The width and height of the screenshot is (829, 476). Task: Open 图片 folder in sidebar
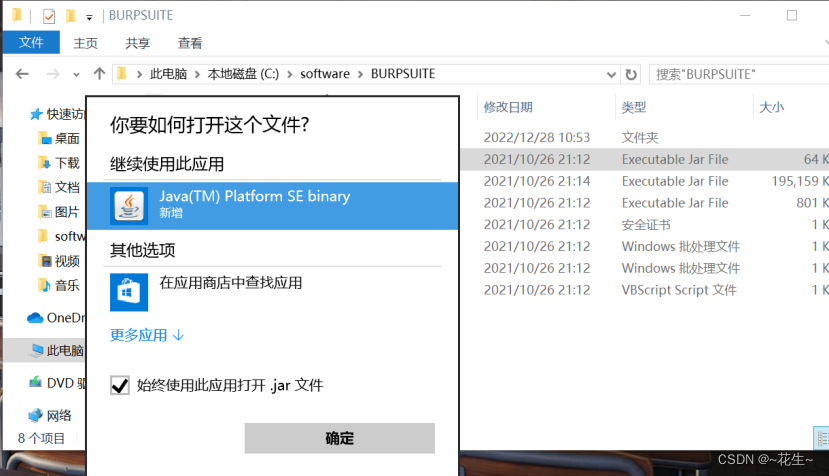coord(59,212)
